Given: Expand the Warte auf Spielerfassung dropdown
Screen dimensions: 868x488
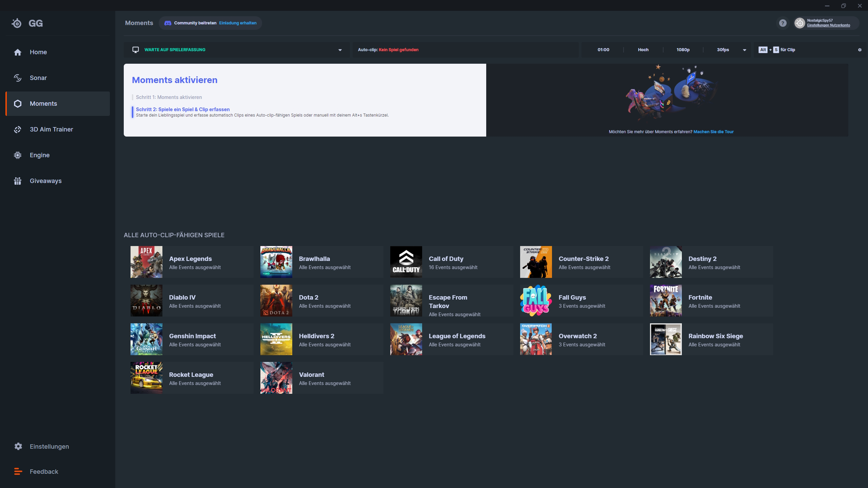Looking at the screenshot, I should 340,50.
